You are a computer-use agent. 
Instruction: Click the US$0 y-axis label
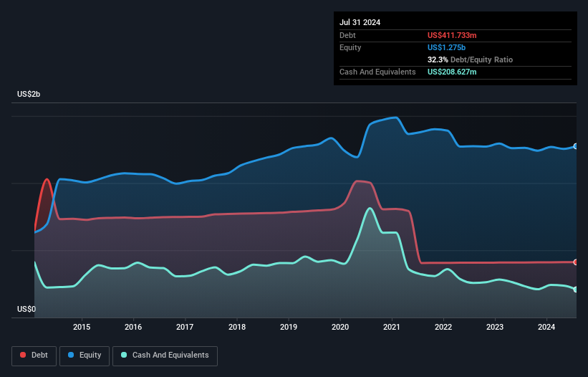pos(26,309)
